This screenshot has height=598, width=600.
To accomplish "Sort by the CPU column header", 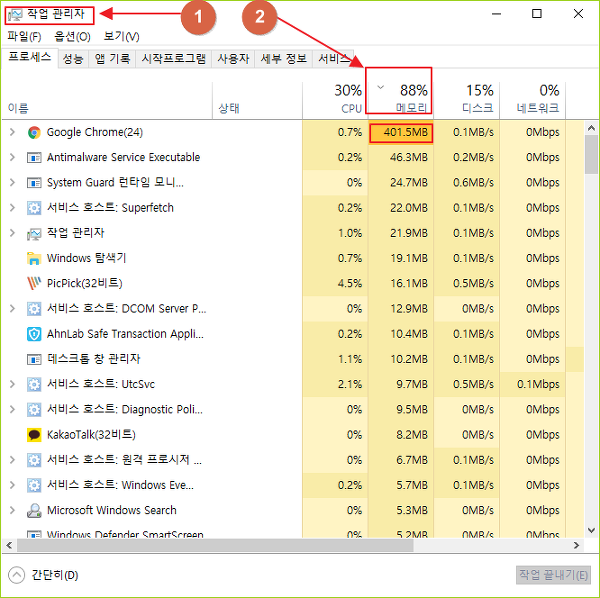I will (335, 99).
